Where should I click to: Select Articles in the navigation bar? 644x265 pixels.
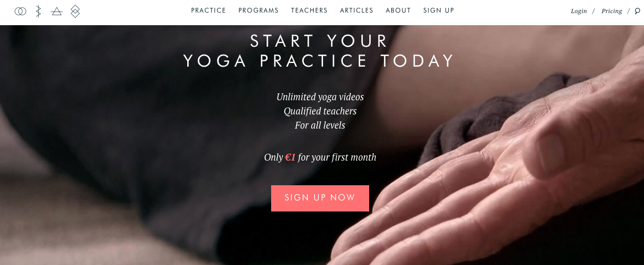click(x=357, y=10)
